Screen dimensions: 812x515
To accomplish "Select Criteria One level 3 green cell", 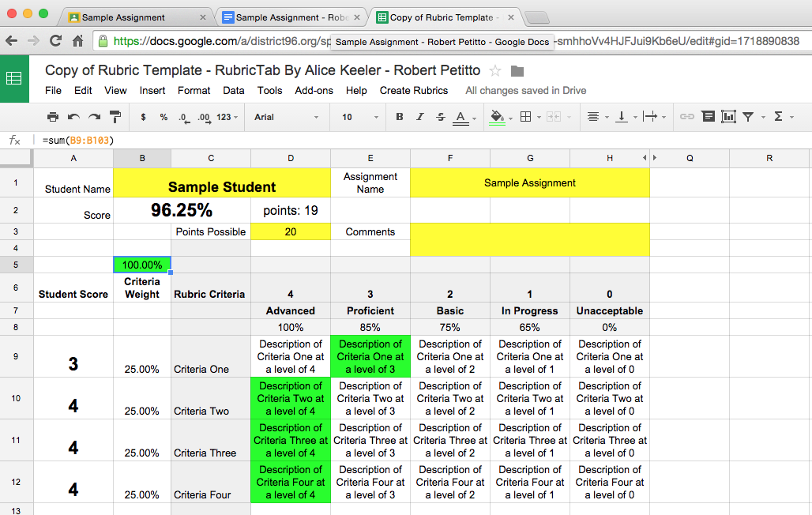I will point(370,356).
